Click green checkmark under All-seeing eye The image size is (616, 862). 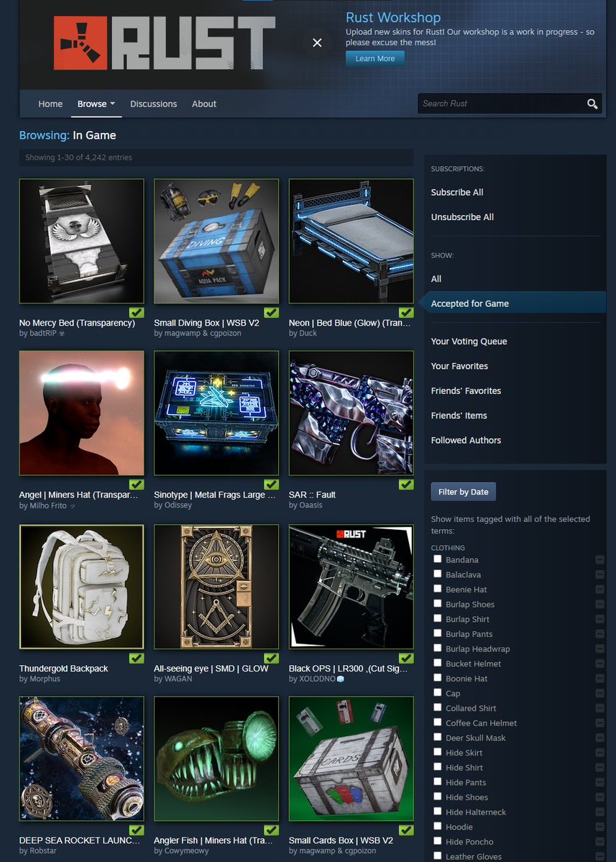[x=272, y=658]
